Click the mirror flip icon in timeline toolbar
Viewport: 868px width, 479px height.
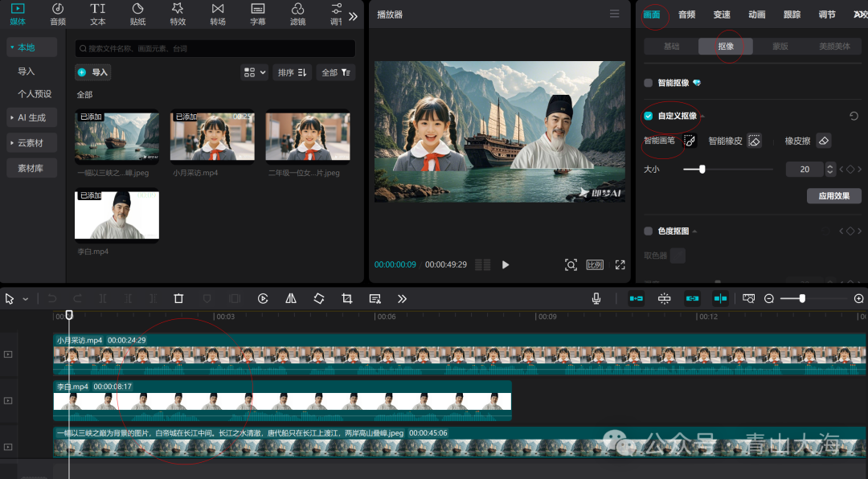(x=291, y=298)
